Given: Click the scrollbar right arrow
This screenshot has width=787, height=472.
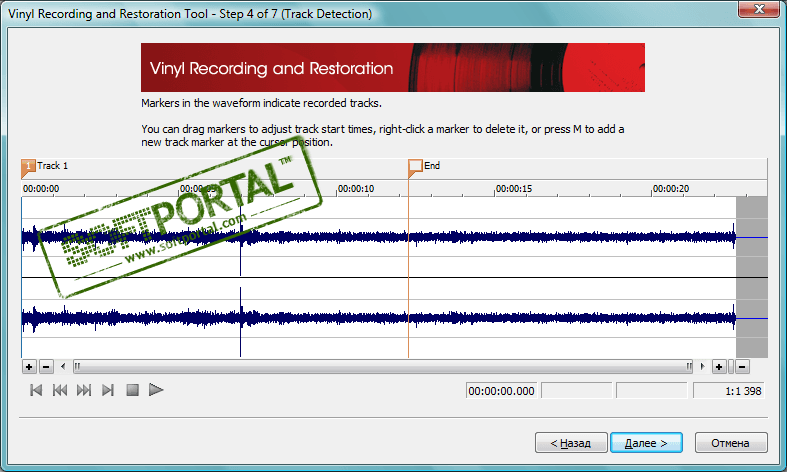Looking at the screenshot, I should (x=702, y=367).
